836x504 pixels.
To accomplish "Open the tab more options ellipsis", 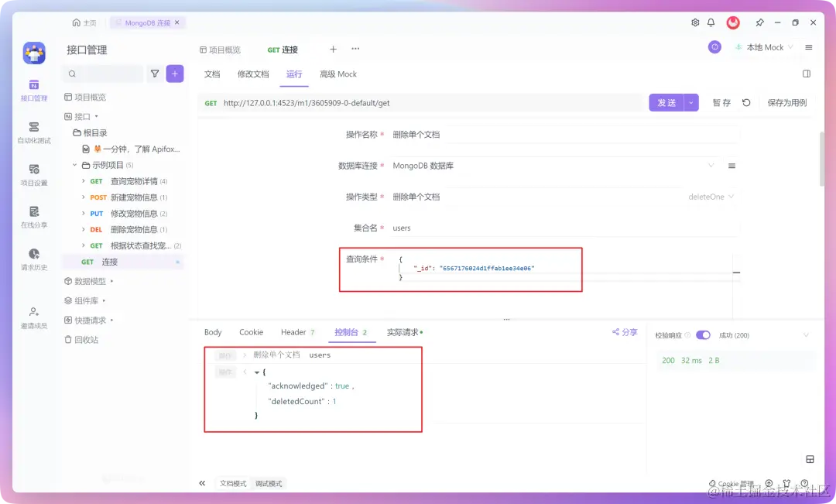I will click(x=355, y=49).
